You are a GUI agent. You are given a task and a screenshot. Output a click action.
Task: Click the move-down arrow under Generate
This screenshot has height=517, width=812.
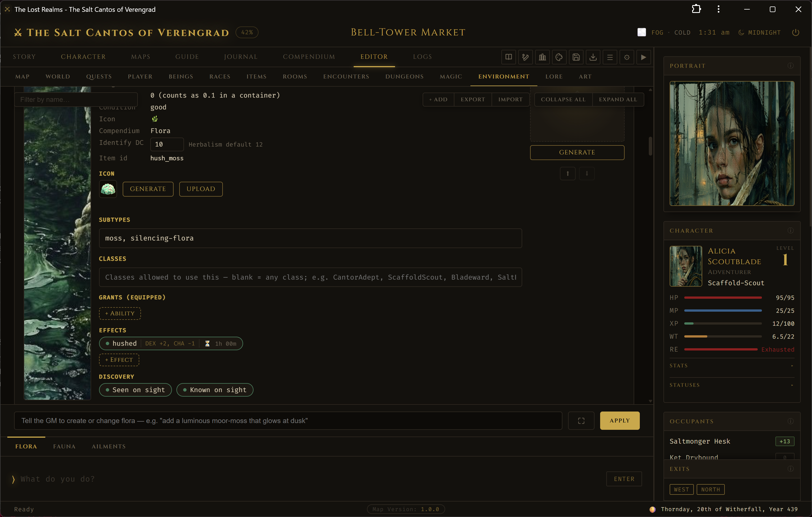(587, 174)
